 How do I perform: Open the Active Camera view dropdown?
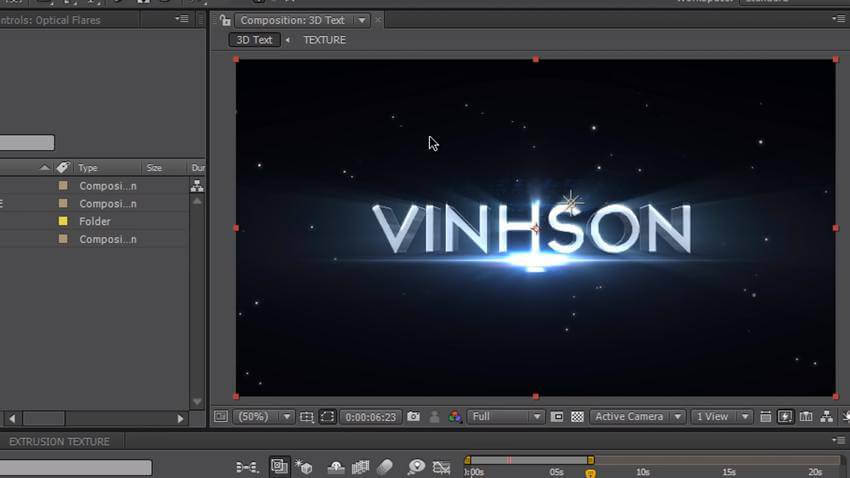click(x=638, y=416)
